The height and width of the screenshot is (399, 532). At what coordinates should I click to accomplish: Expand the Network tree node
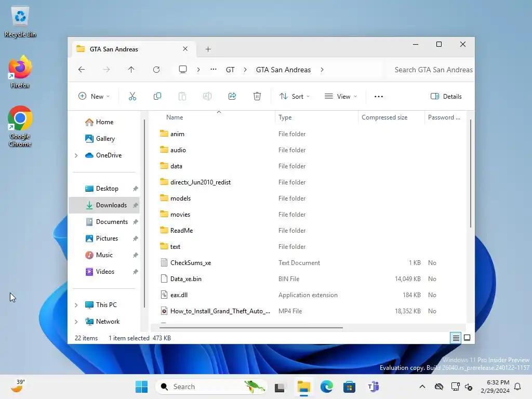pos(76,322)
